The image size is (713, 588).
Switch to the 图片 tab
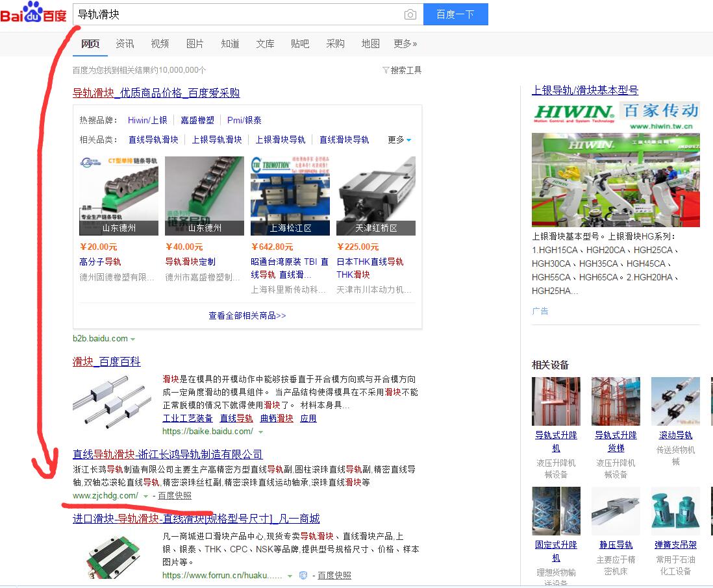[x=195, y=43]
